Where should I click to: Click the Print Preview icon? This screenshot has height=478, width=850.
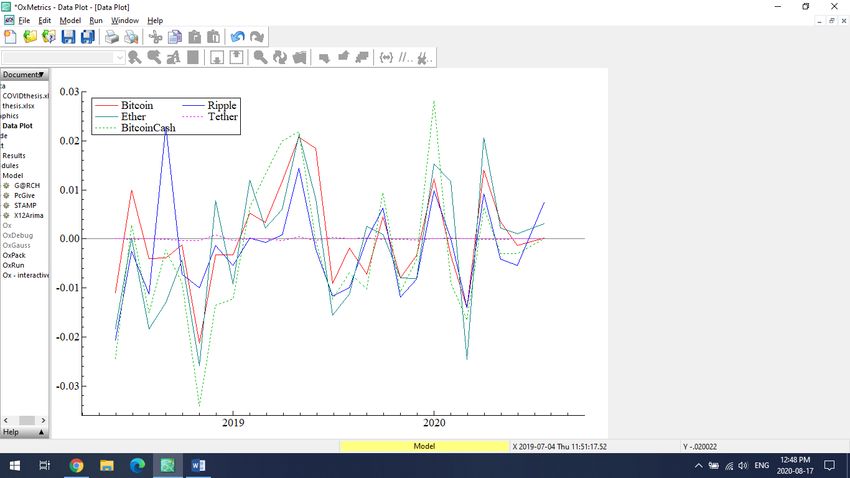[131, 37]
